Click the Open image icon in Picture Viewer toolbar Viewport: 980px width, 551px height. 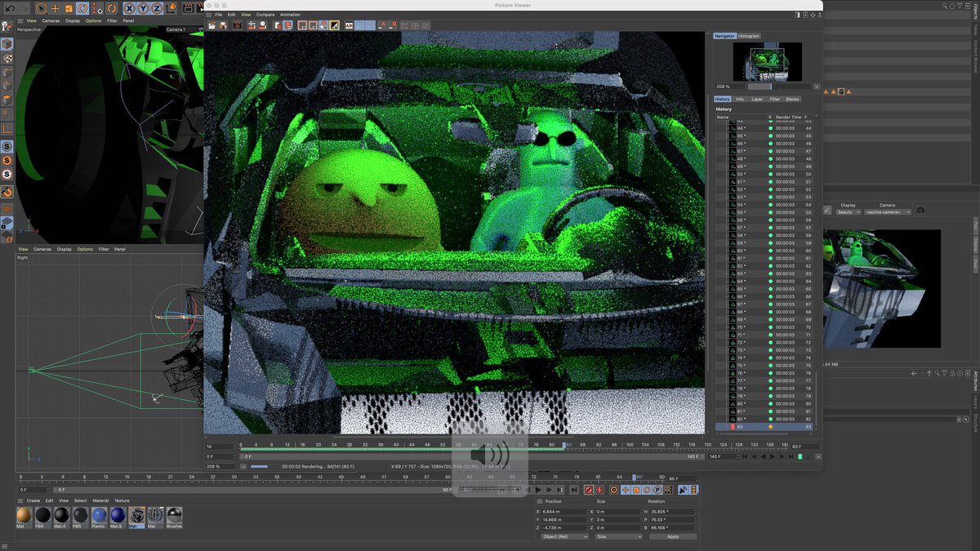point(212,25)
